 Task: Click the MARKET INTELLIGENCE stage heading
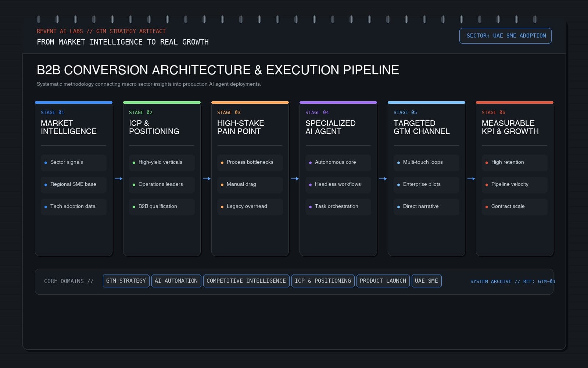69,127
